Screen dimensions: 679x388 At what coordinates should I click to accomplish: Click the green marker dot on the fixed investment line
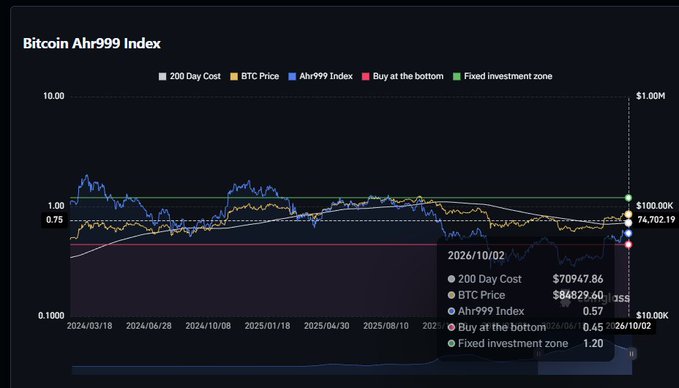(x=629, y=198)
